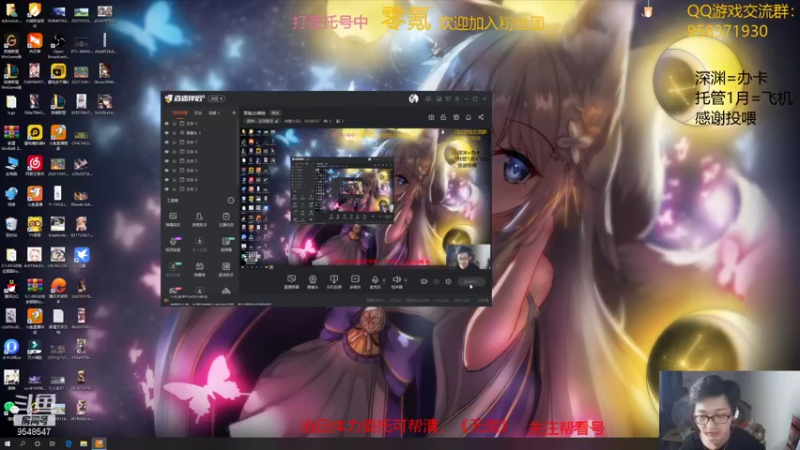Add phone screen-cast source from bottom toolbar

coord(334,282)
